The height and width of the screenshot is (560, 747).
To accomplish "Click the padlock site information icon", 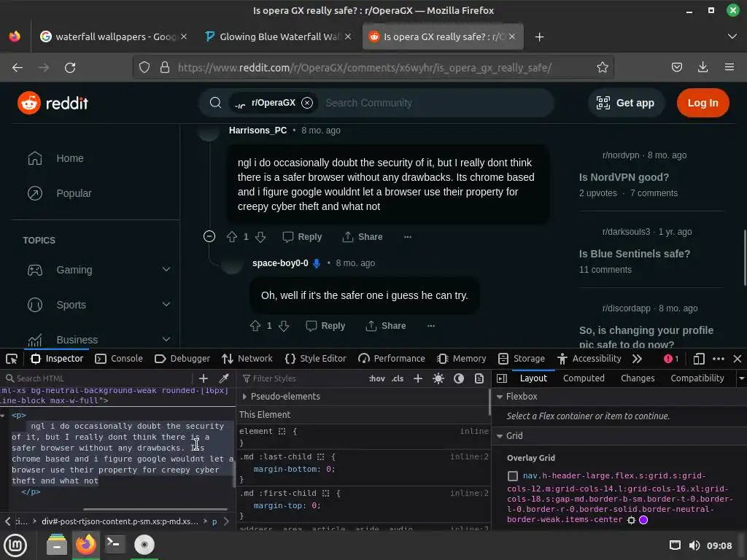I will (165, 68).
